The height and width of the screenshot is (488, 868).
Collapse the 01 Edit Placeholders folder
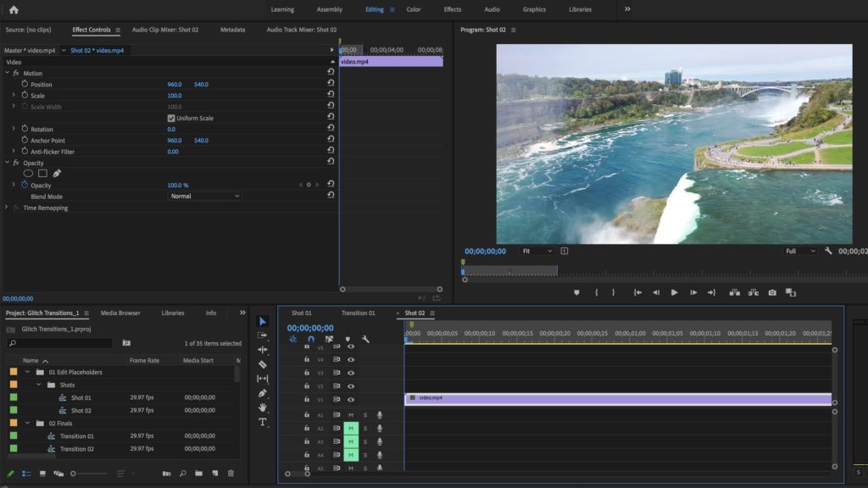(x=28, y=372)
